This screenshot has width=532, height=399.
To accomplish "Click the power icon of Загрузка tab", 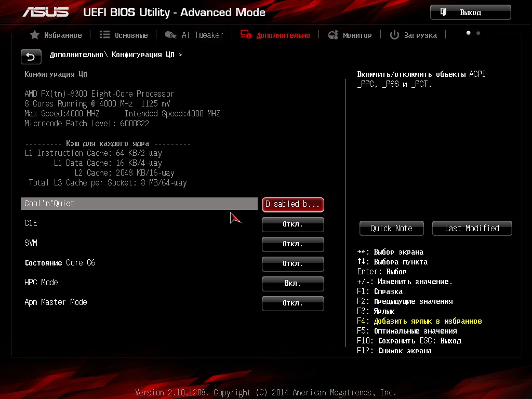I will (394, 35).
